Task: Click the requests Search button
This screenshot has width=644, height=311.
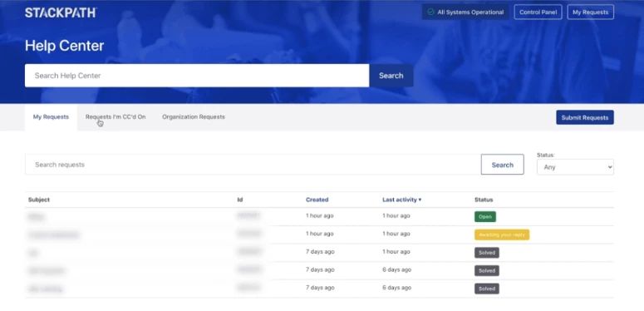Action: [502, 165]
